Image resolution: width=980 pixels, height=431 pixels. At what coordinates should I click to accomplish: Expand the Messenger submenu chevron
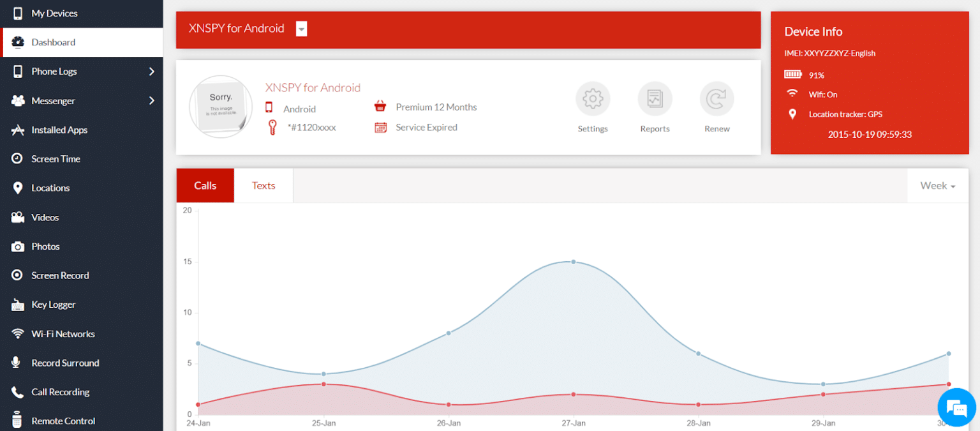151,100
